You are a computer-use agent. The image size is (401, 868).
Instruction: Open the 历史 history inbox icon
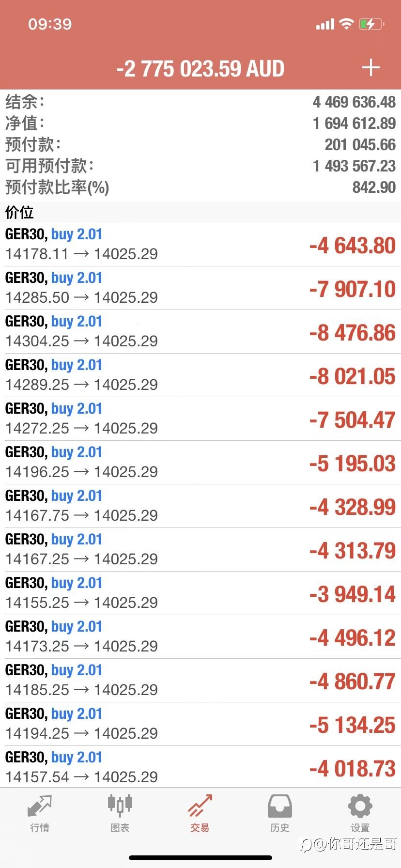click(x=280, y=806)
